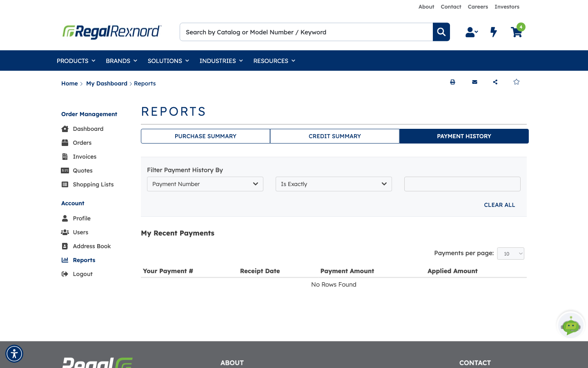Open the user account icon menu
The width and height of the screenshot is (588, 368).
click(x=472, y=32)
